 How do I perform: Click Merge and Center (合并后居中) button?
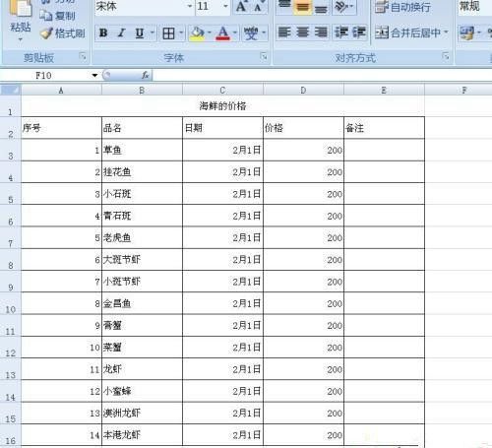[x=411, y=32]
